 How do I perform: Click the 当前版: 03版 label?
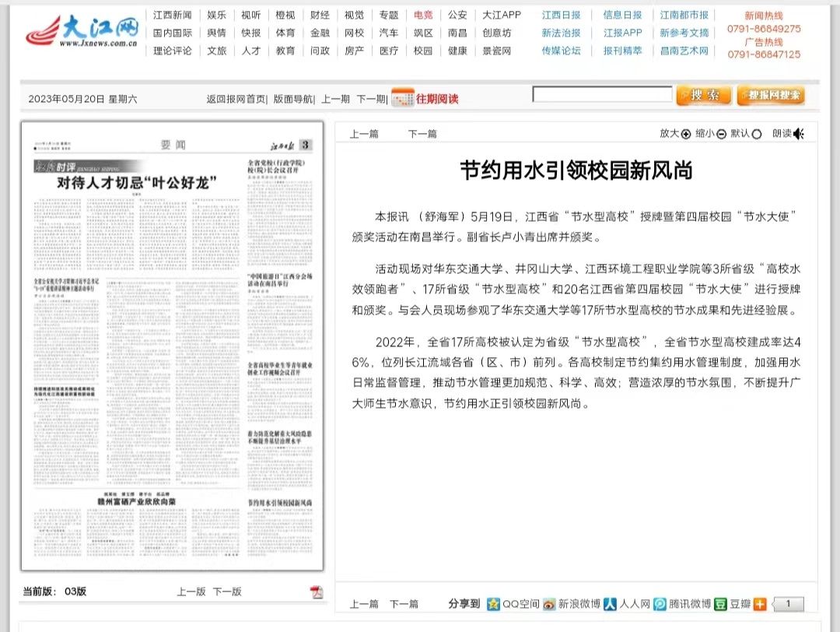54,592
